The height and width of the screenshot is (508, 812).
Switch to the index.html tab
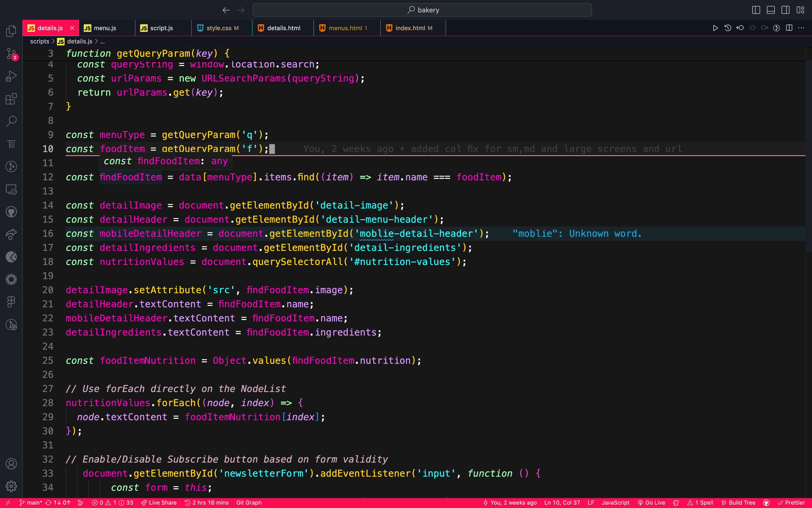pos(413,28)
